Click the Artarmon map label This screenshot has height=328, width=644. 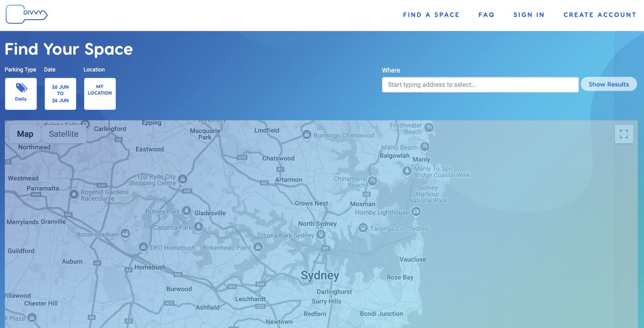coord(289,180)
